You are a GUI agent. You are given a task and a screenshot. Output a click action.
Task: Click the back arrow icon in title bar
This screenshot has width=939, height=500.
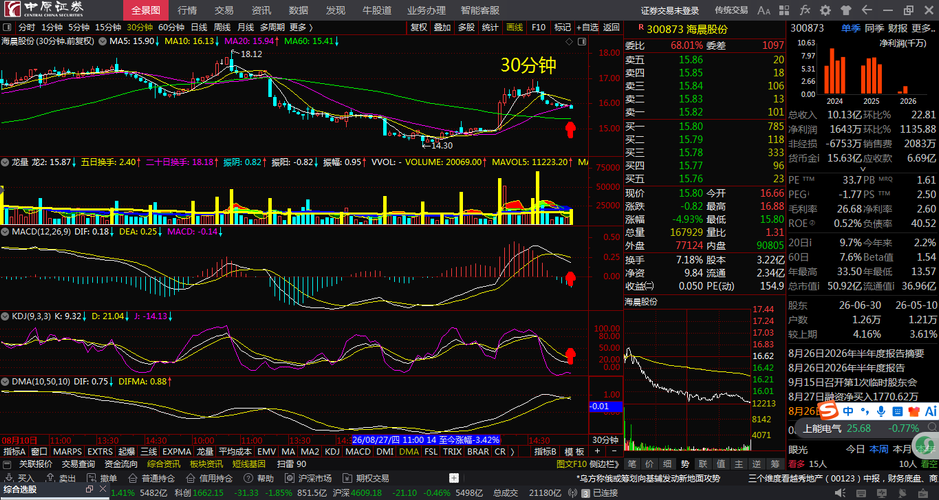tap(866, 10)
